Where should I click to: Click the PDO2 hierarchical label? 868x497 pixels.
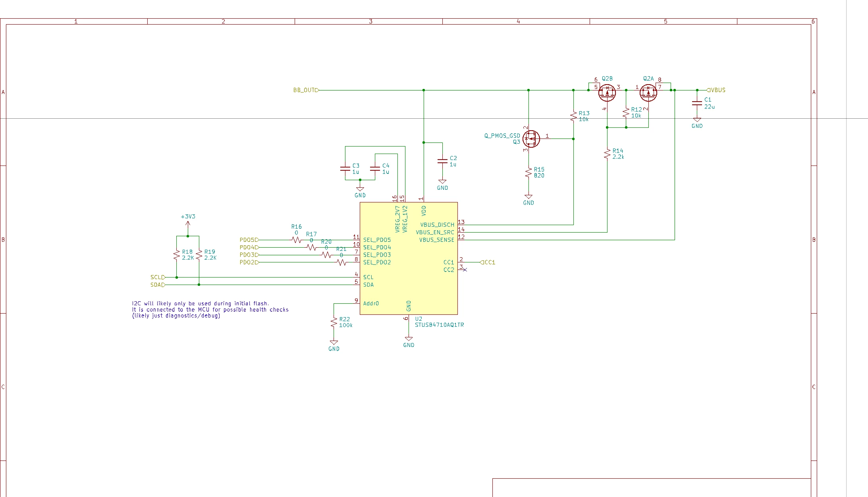[249, 262]
